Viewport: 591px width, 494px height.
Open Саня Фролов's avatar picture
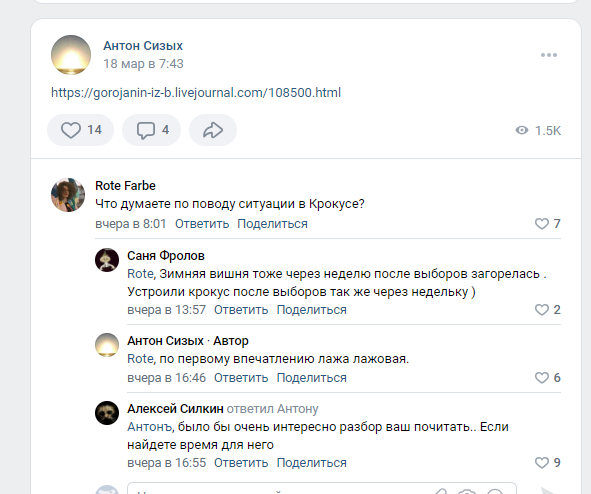coord(107,260)
